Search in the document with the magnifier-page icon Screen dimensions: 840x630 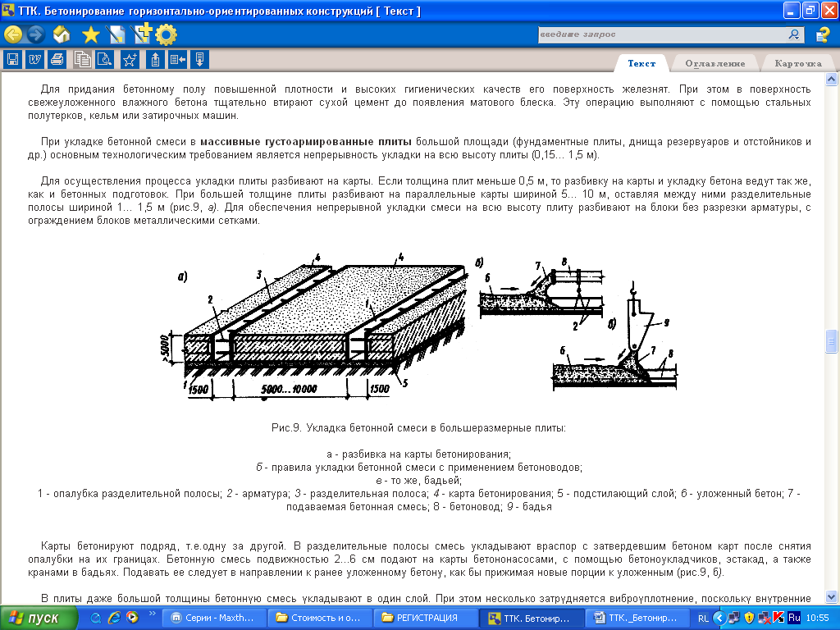[104, 59]
